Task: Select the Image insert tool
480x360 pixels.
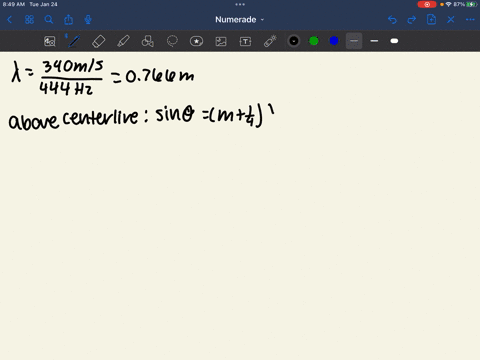Action: (x=221, y=41)
